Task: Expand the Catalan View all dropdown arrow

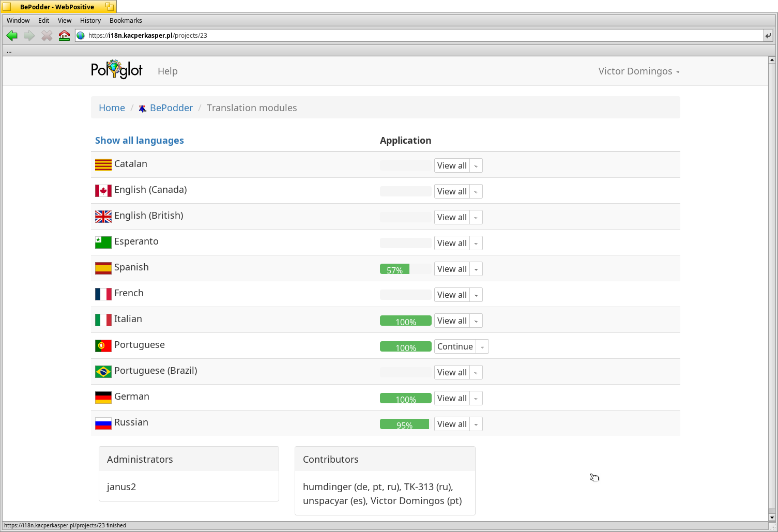Action: (476, 165)
